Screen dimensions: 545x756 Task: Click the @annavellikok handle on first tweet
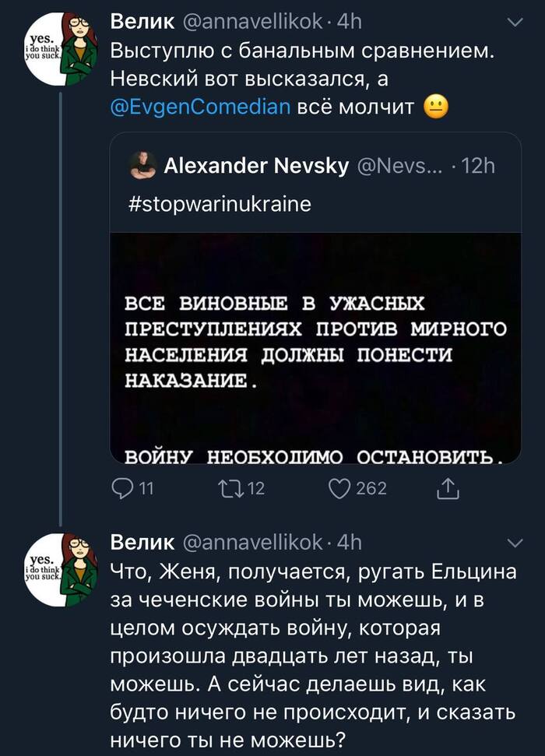tap(251, 23)
